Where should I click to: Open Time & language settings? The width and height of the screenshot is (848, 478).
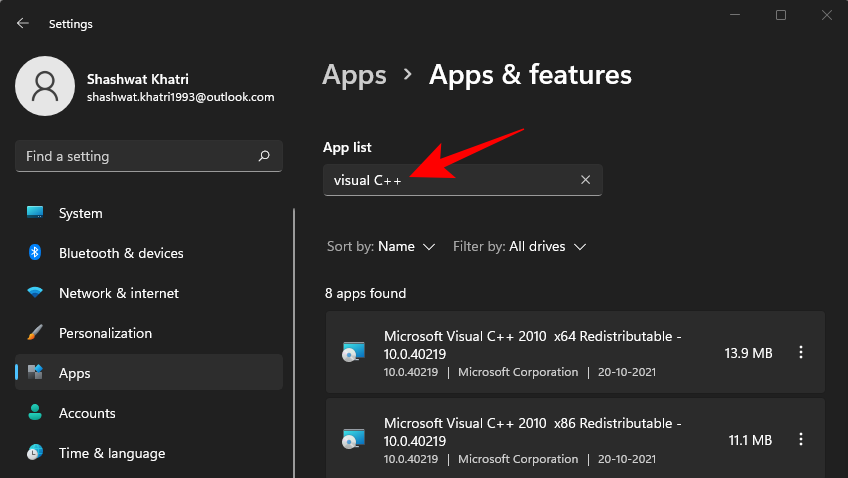click(x=112, y=453)
